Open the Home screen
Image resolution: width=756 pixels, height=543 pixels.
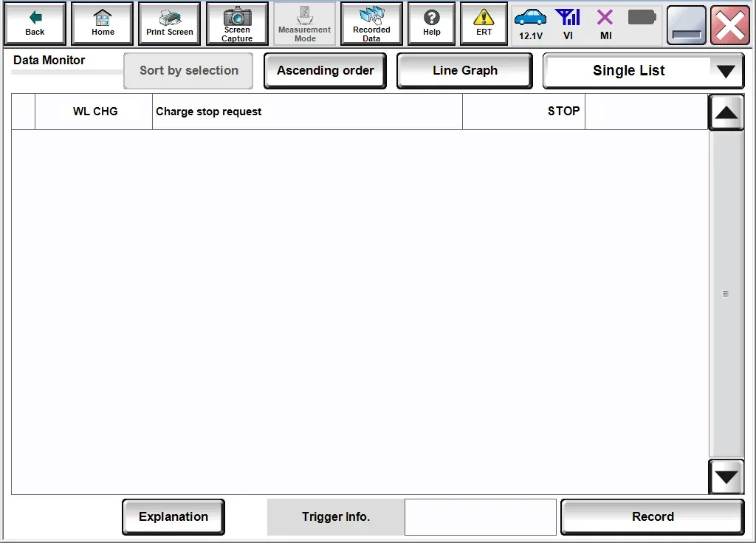pyautogui.click(x=102, y=24)
